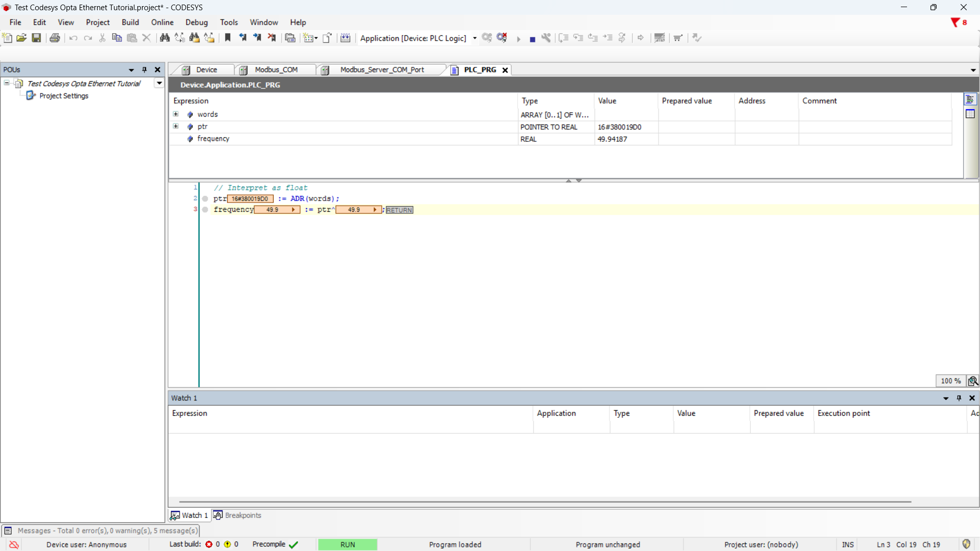This screenshot has width=980, height=551.
Task: Toggle breakpoint on code line 3
Action: pyautogui.click(x=205, y=210)
